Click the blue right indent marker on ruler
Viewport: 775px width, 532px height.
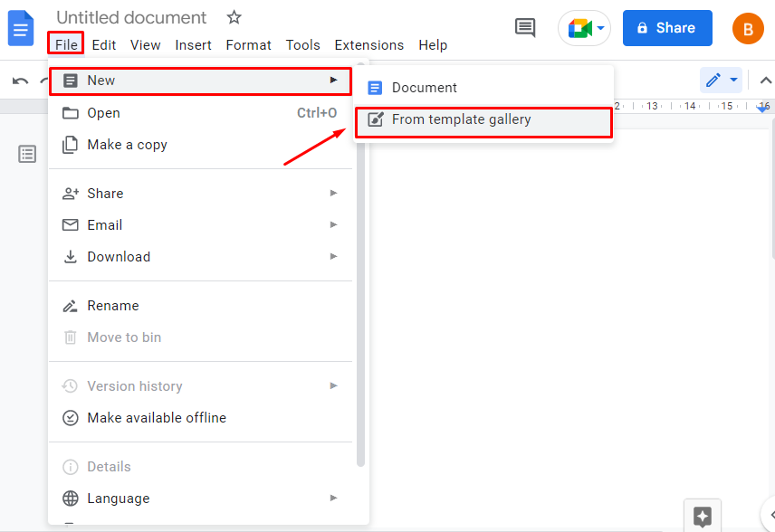(762, 109)
